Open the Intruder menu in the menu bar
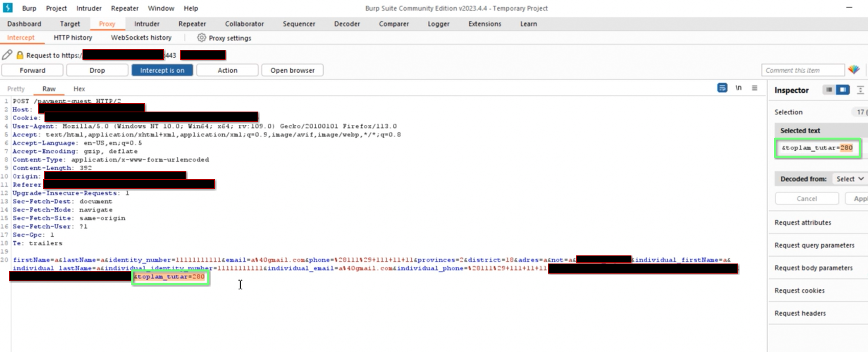868x352 pixels. [x=89, y=8]
